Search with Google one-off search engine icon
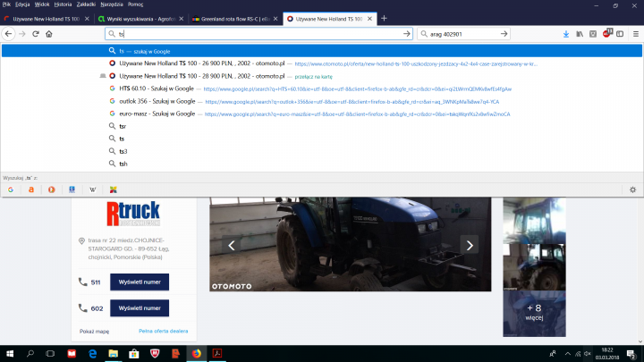 [x=11, y=189]
